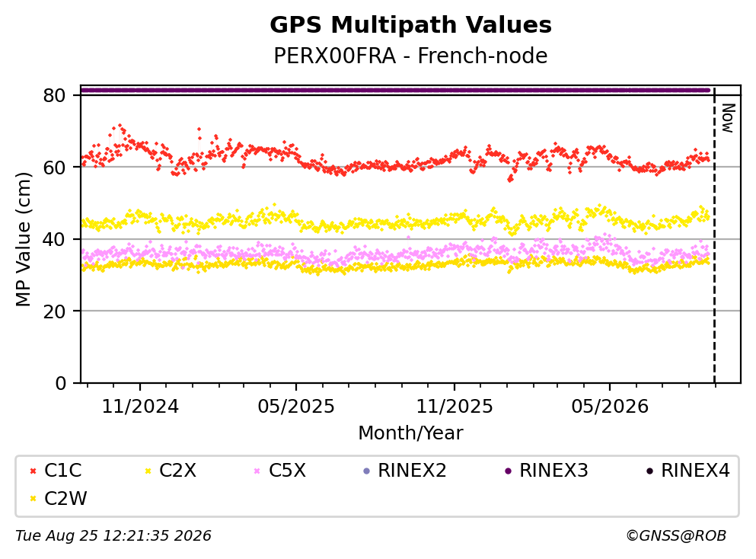Click the PERX00FRA - French-node subtitle
The width and height of the screenshot is (756, 559).
[x=411, y=56]
